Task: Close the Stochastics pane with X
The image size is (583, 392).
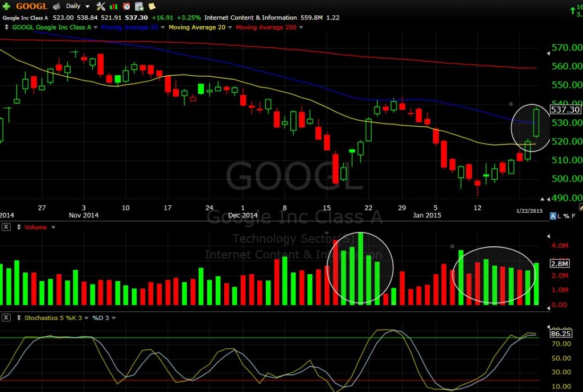Action: 6,317
